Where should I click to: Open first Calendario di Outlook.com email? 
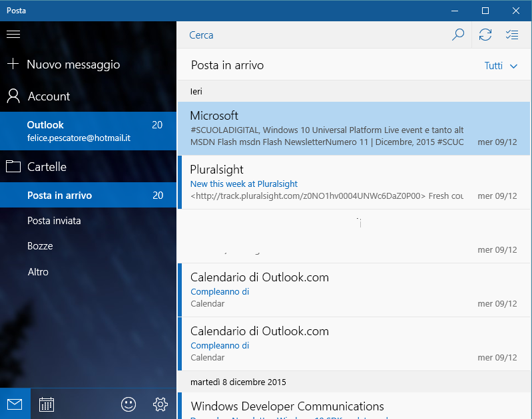[x=354, y=290]
